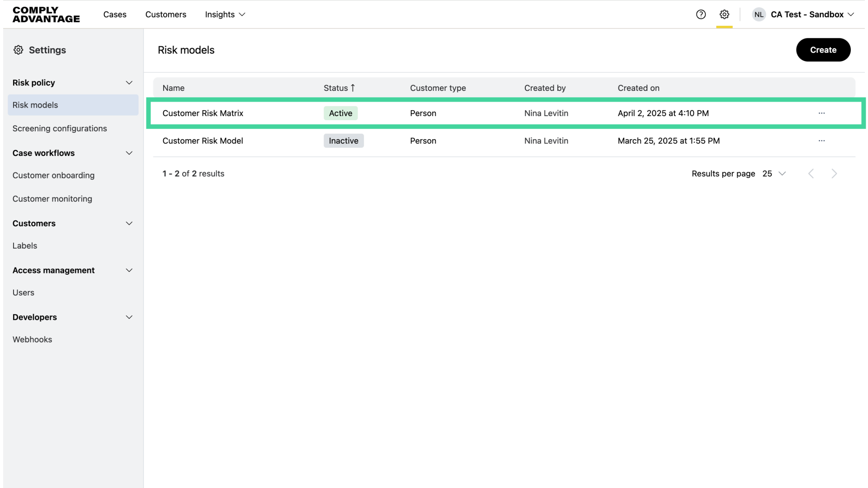
Task: Toggle the Status column sort arrow
Action: (352, 88)
